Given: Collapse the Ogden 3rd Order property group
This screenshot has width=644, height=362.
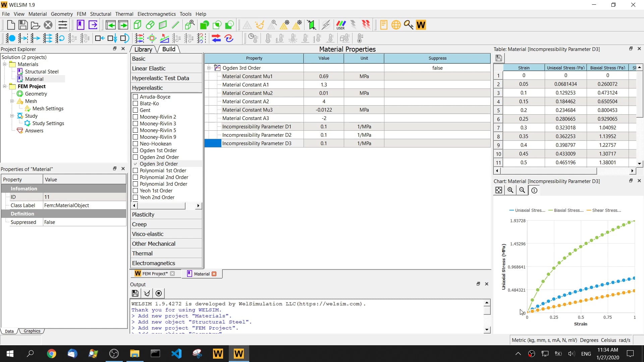Looking at the screenshot, I should 209,67.
